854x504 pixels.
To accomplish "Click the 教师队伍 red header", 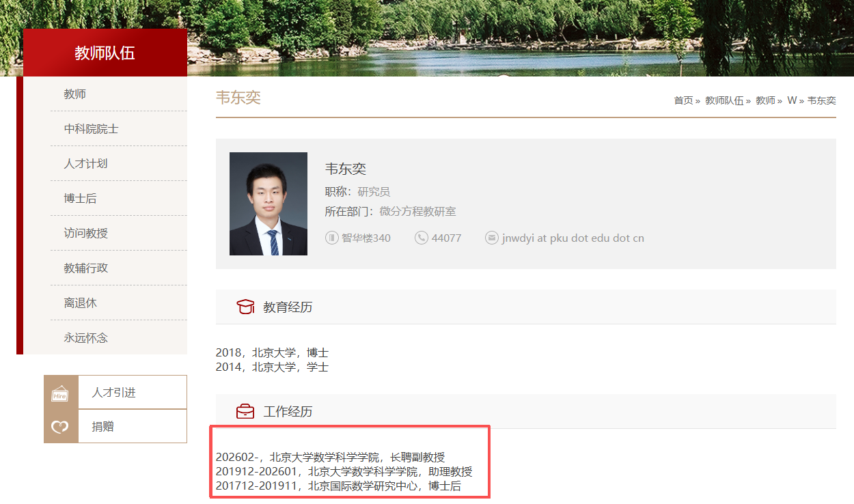I will [x=105, y=53].
